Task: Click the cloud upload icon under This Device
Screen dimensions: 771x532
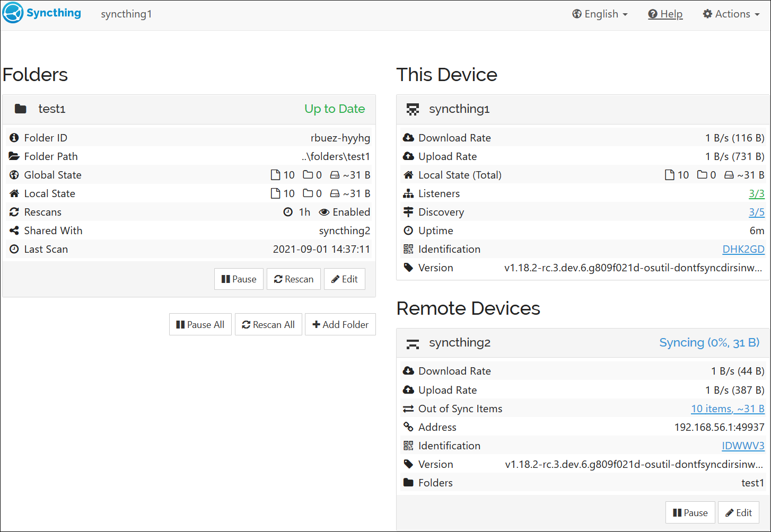Action: 408,156
